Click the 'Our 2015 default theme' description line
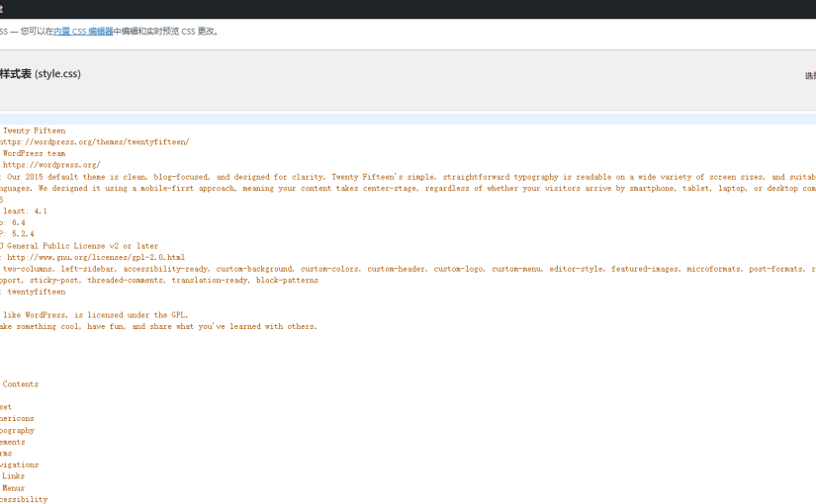This screenshot has height=504, width=816. pyautogui.click(x=408, y=177)
